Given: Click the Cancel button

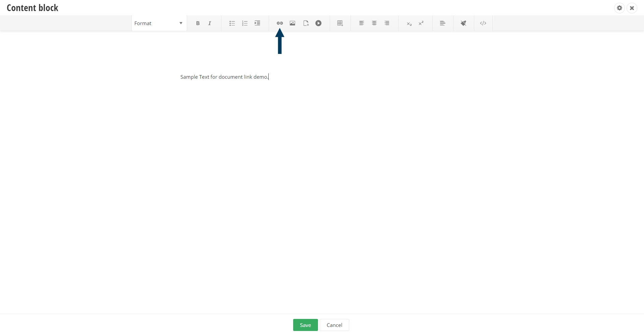Looking at the screenshot, I should pos(334,325).
